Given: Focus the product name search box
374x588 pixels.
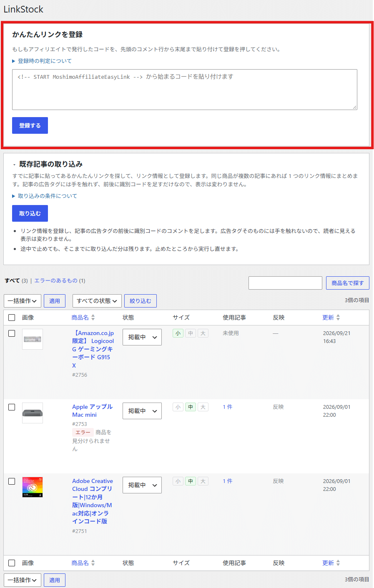Looking at the screenshot, I should (x=285, y=283).
